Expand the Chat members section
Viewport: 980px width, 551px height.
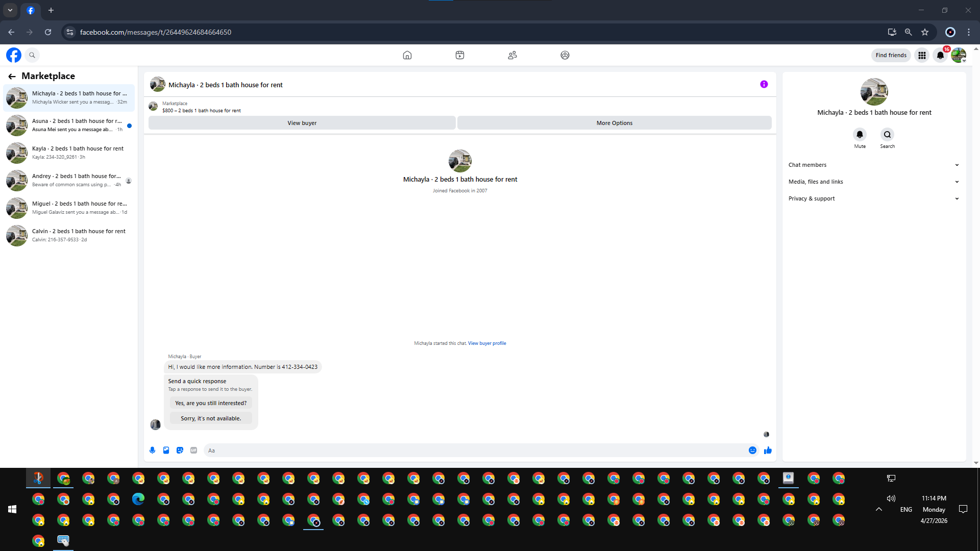click(874, 165)
